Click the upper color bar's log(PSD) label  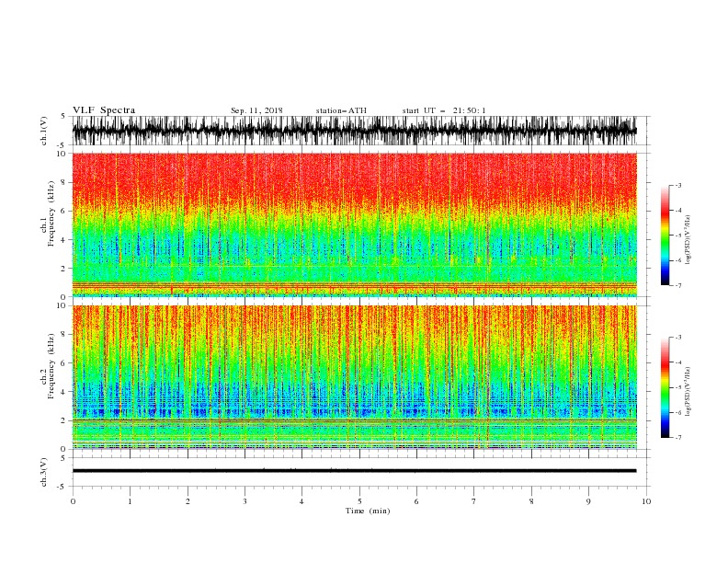[x=688, y=240]
